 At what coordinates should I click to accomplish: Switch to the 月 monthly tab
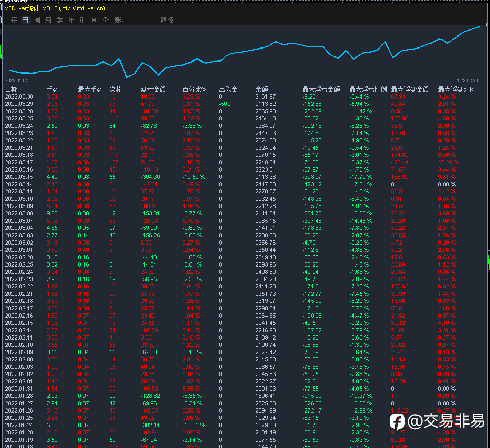pos(49,20)
